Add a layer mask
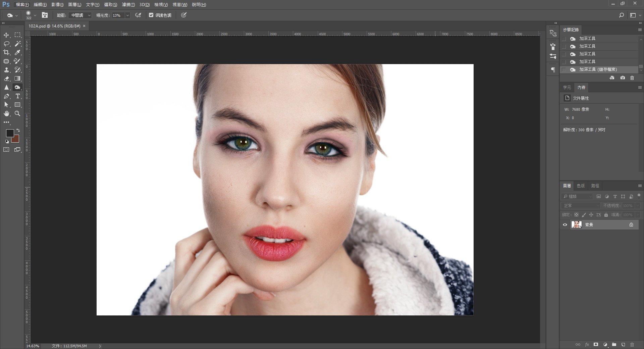The image size is (644, 349). [x=596, y=344]
